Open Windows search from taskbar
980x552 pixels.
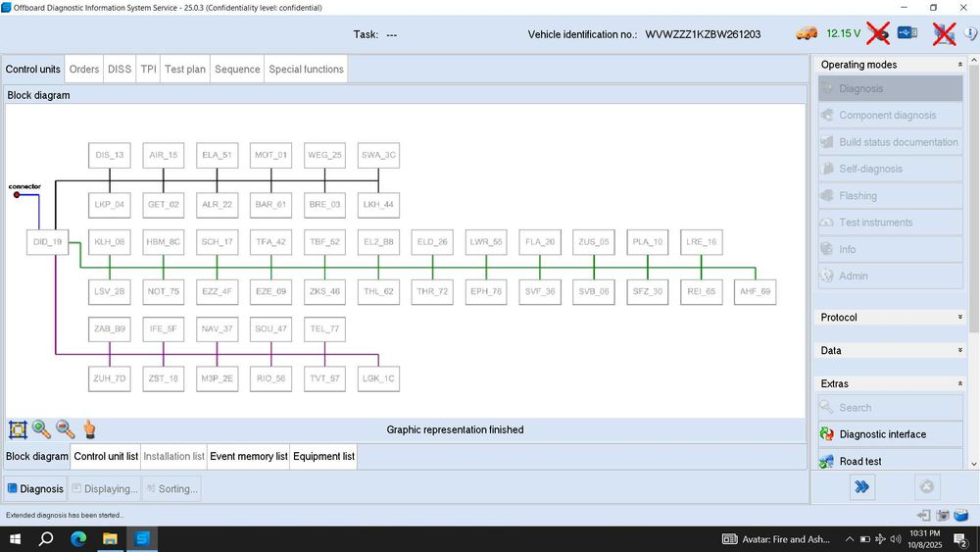pyautogui.click(x=46, y=539)
